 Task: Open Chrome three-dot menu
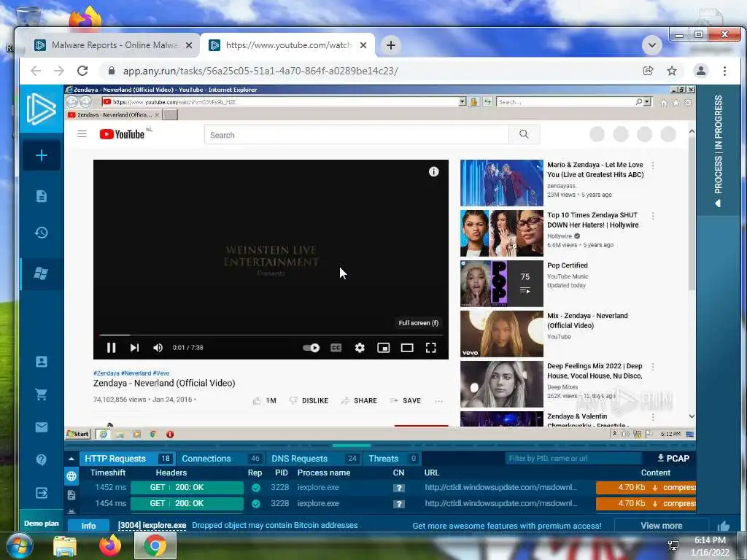pyautogui.click(x=724, y=71)
